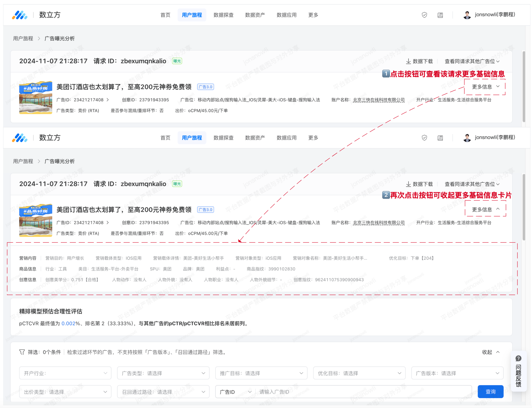Click the blue 查询 button
This screenshot has width=532, height=408.
tap(490, 392)
